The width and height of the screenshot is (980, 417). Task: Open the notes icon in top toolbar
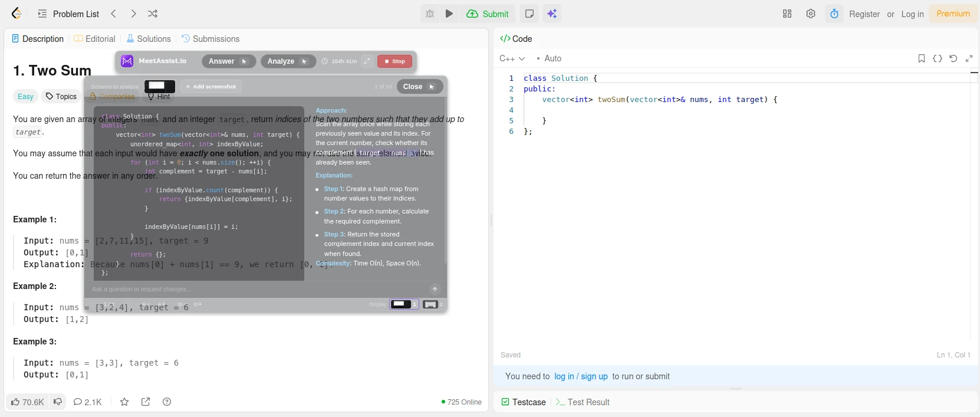[x=530, y=14]
